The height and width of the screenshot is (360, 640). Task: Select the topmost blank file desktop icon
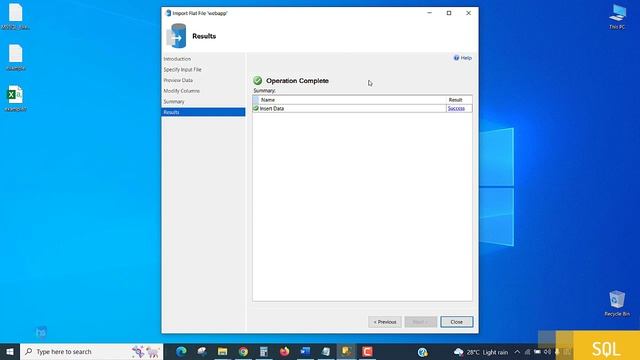[x=16, y=16]
